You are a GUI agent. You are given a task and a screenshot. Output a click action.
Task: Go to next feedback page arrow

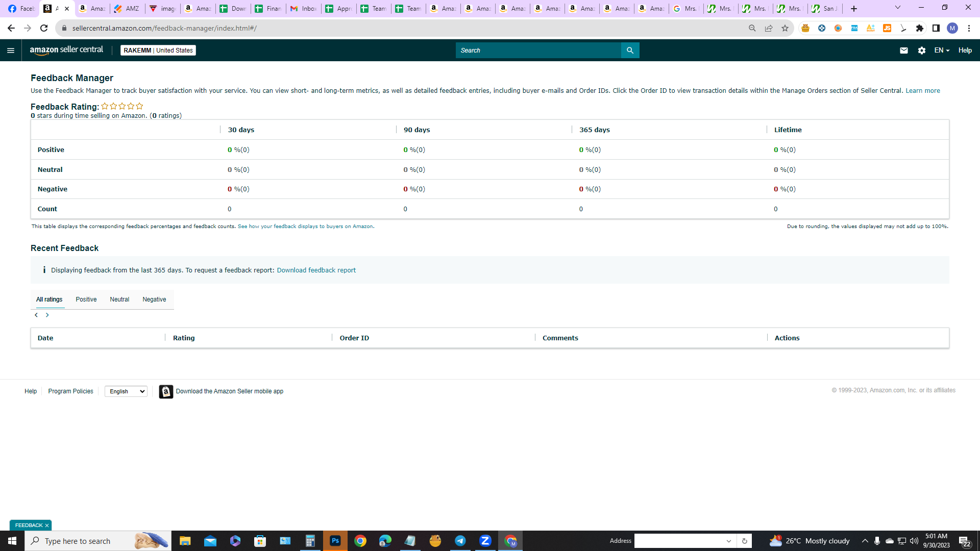47,315
